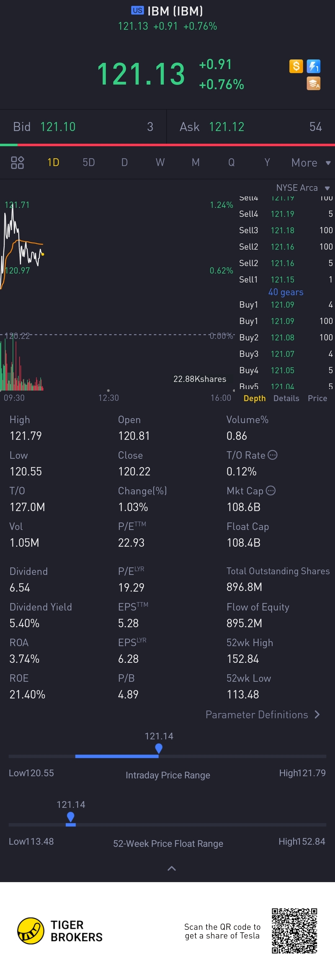Image resolution: width=335 pixels, height=980 pixels.
Task: Switch to yearly Y chart
Action: 267,162
